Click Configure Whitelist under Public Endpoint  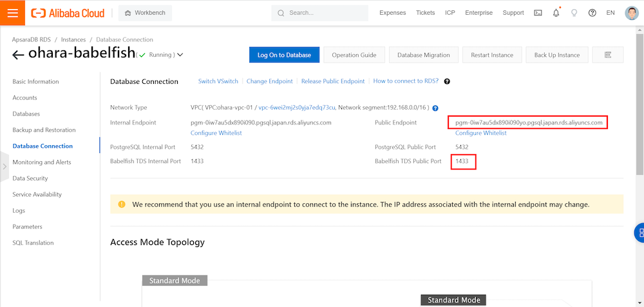(x=480, y=133)
